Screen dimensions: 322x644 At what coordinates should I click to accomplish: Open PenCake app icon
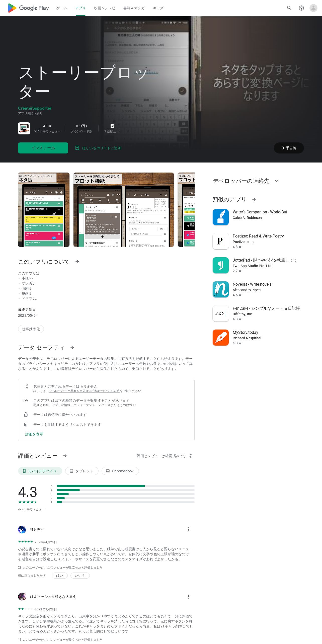(221, 313)
